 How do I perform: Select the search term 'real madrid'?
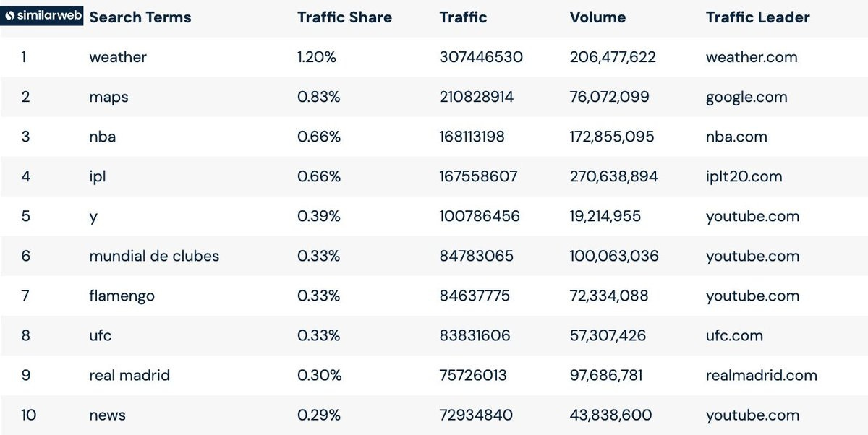click(129, 375)
